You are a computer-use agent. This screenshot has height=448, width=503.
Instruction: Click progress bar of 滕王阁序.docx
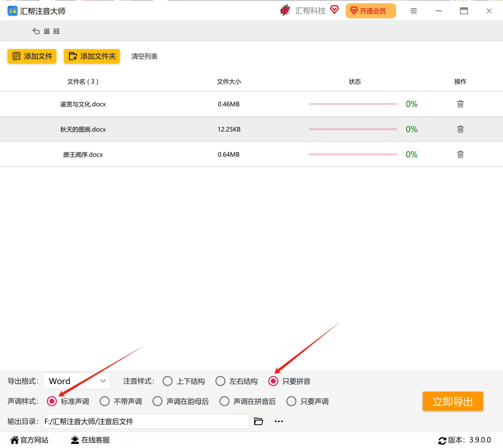pyautogui.click(x=353, y=154)
